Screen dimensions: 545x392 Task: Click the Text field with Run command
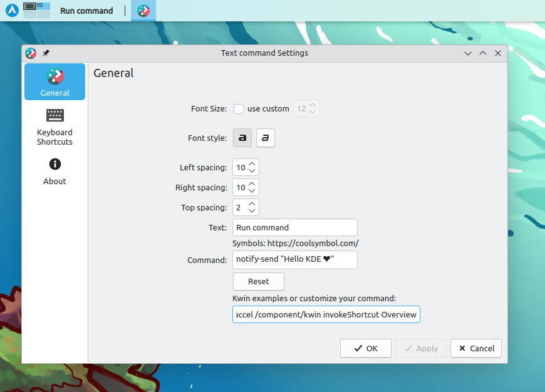click(295, 227)
